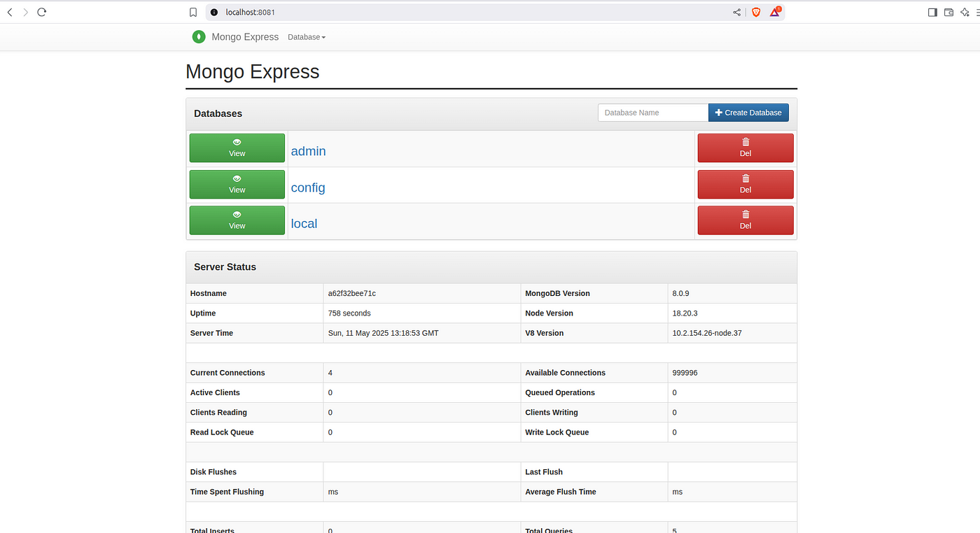Screen dimensions: 980x533
Task: Open the Brave wallet icon
Action: [x=949, y=12]
